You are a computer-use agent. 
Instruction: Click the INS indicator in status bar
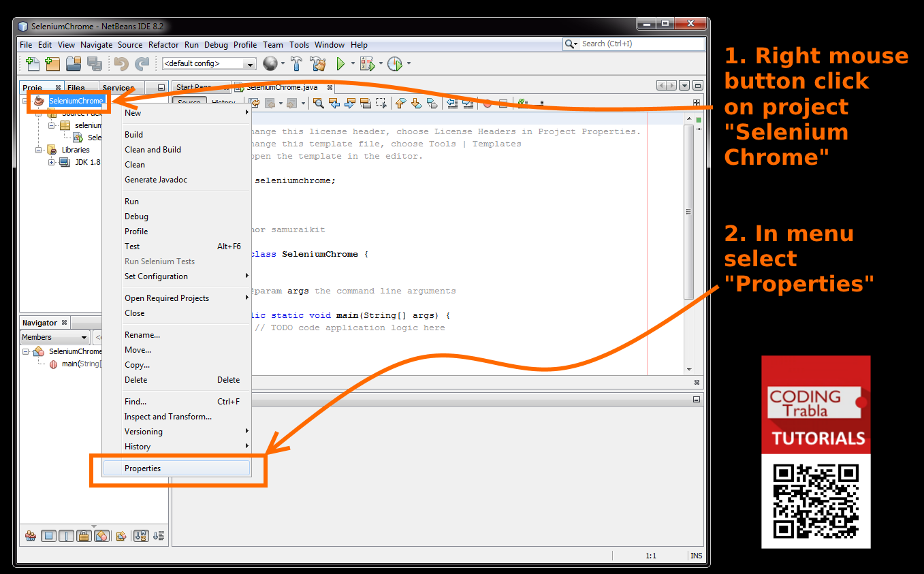point(697,556)
